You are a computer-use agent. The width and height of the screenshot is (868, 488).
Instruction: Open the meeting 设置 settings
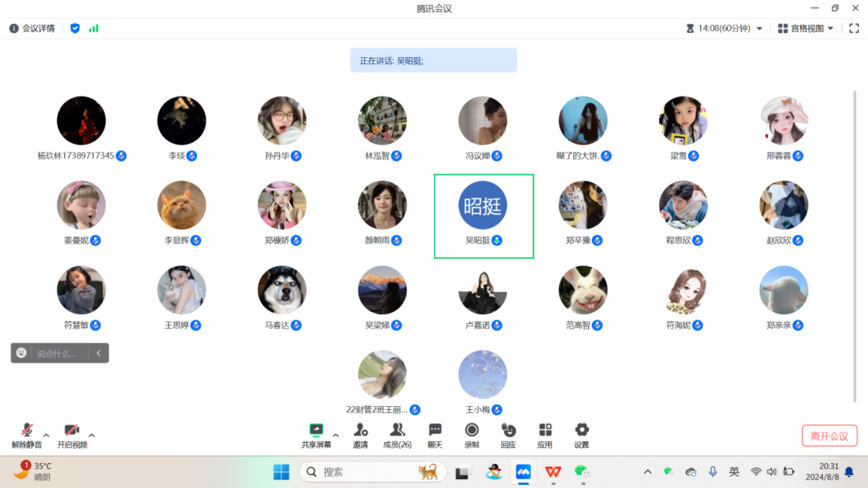581,434
